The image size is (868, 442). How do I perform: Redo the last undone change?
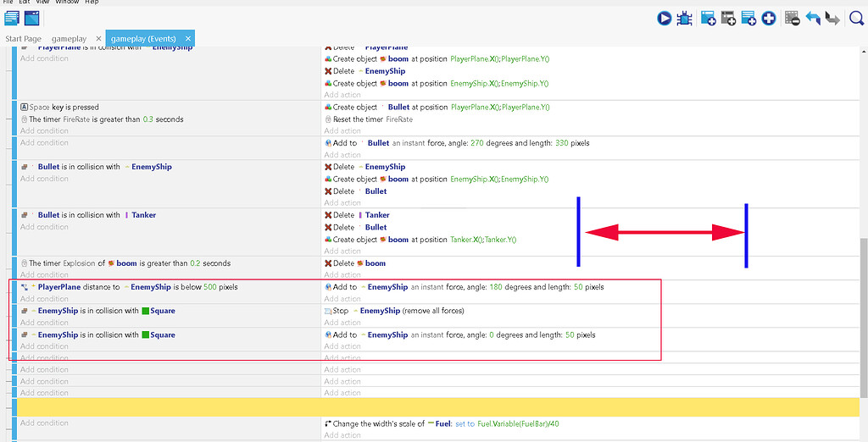pyautogui.click(x=832, y=18)
